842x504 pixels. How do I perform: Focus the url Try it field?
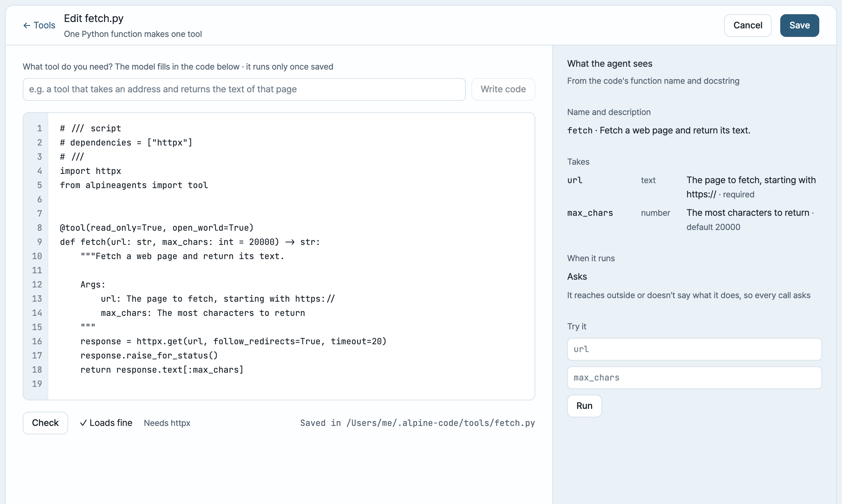694,349
